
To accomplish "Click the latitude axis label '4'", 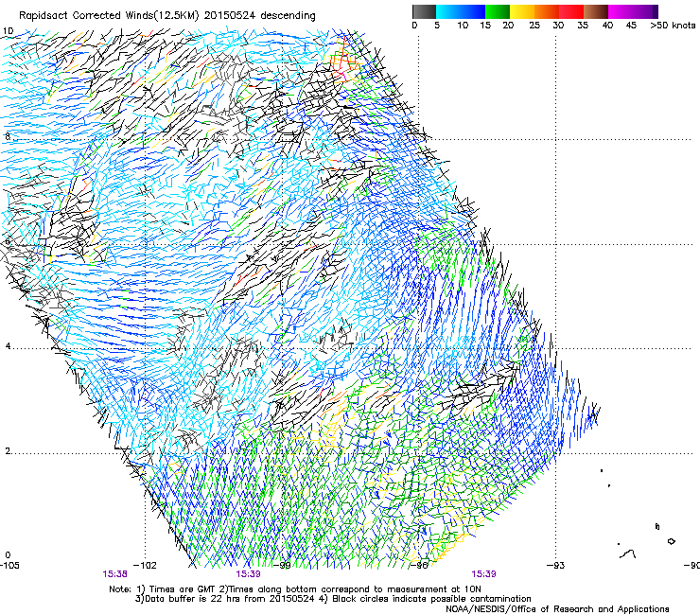I will click(x=8, y=346).
